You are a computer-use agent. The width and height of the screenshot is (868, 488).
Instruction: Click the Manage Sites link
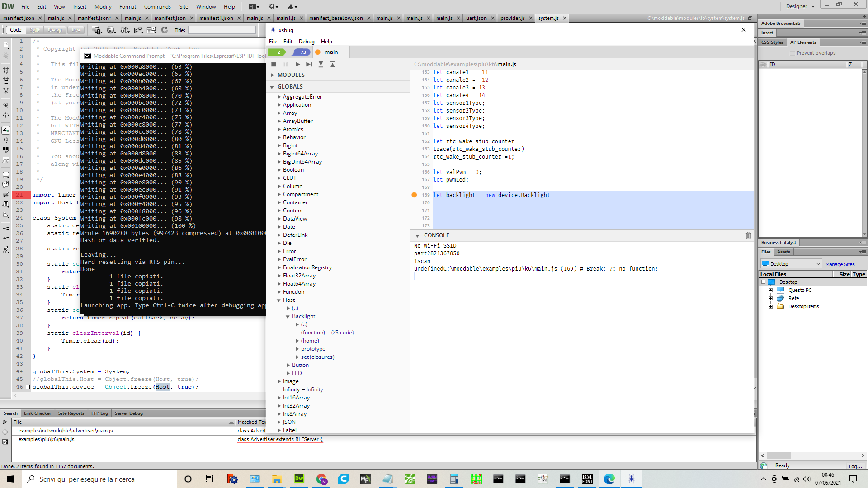pyautogui.click(x=840, y=264)
